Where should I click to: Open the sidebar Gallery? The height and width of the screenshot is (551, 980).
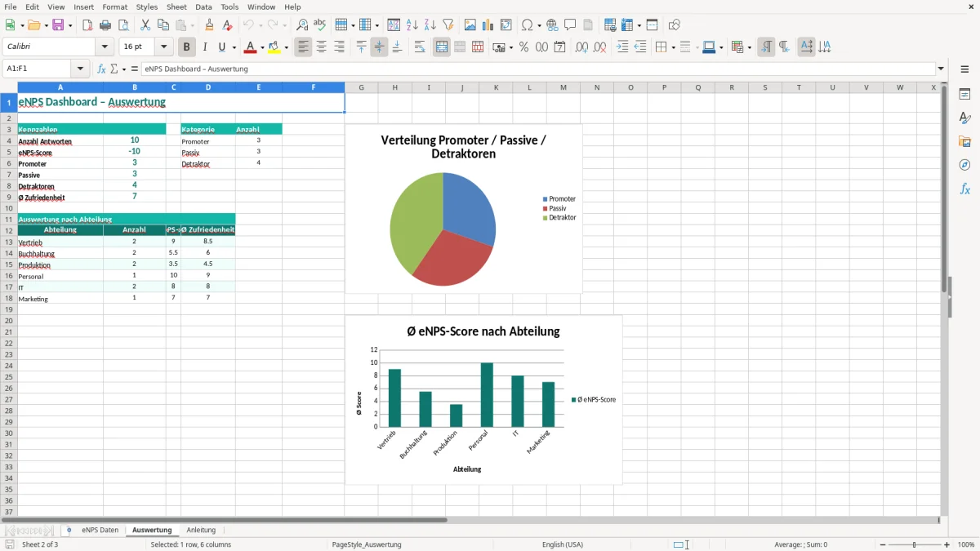[x=964, y=142]
